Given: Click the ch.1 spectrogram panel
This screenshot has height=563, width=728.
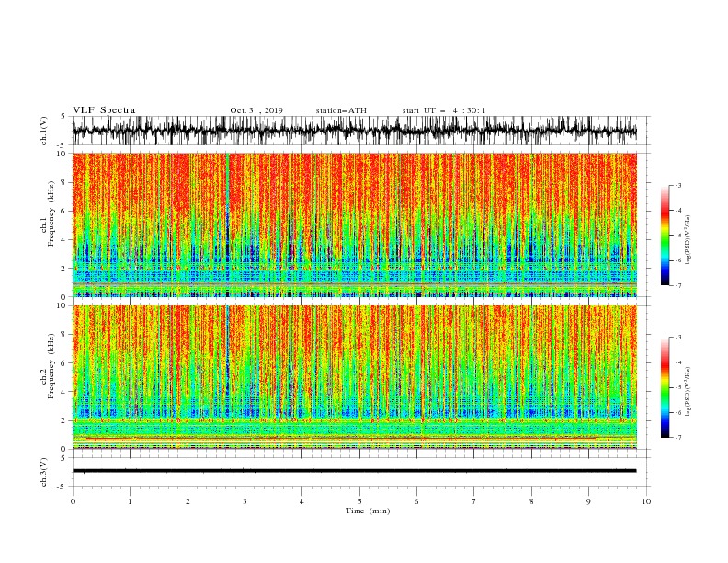Looking at the screenshot, I should [354, 224].
